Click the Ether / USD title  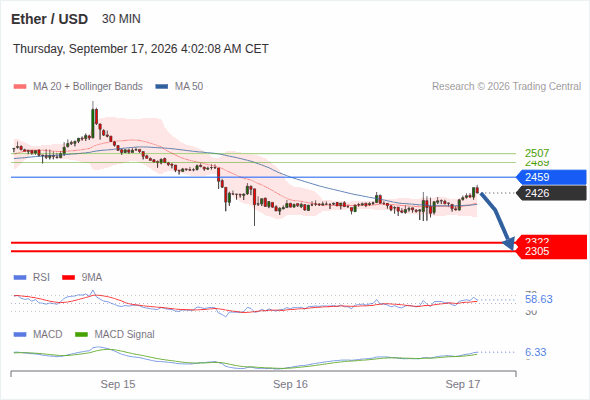[49, 19]
